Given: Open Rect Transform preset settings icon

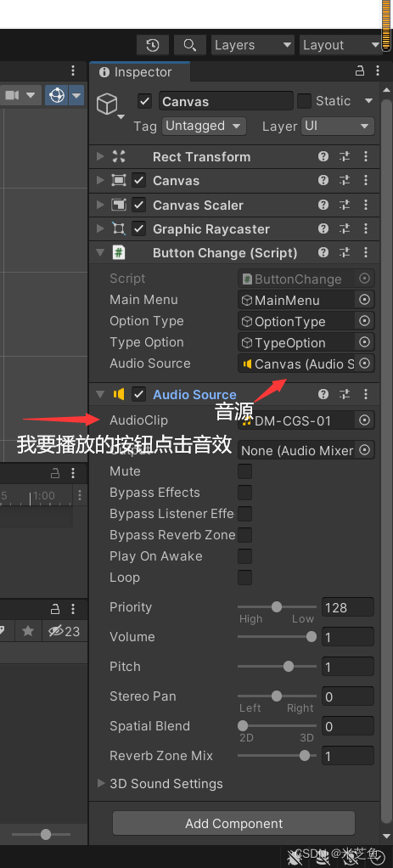Looking at the screenshot, I should (x=345, y=156).
